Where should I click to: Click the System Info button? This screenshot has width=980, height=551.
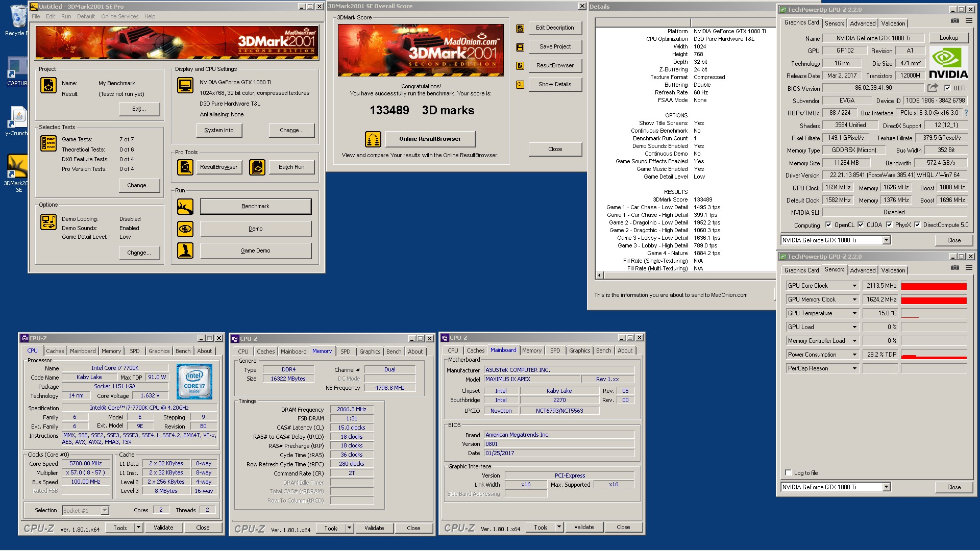tap(219, 130)
